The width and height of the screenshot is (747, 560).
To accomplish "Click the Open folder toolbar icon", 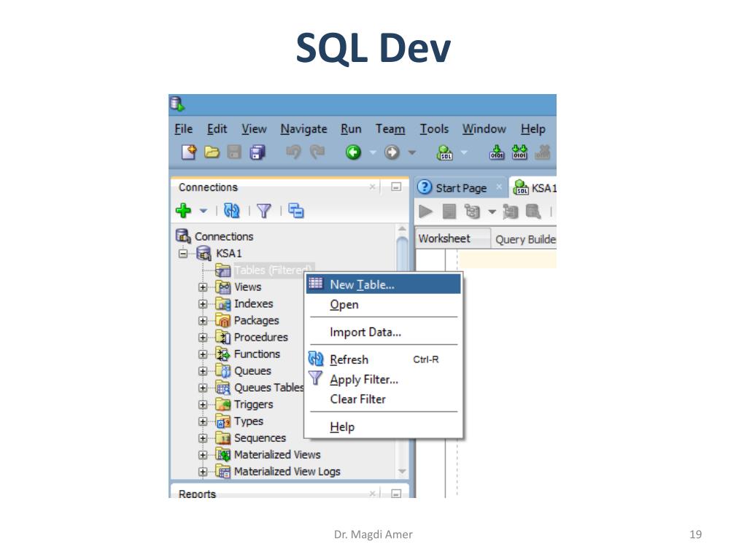I will 212,152.
